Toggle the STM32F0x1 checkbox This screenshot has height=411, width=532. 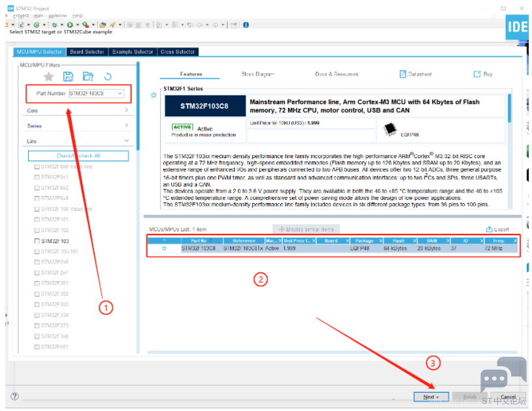point(37,177)
